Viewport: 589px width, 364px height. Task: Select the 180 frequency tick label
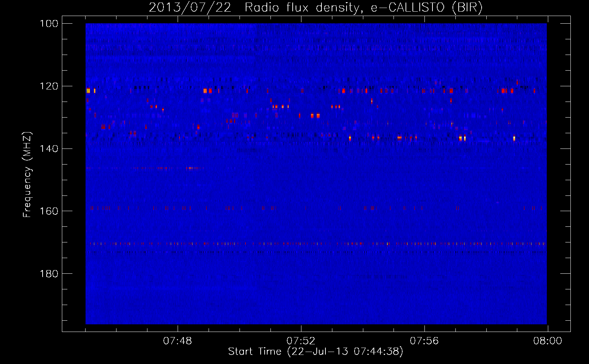click(x=49, y=274)
